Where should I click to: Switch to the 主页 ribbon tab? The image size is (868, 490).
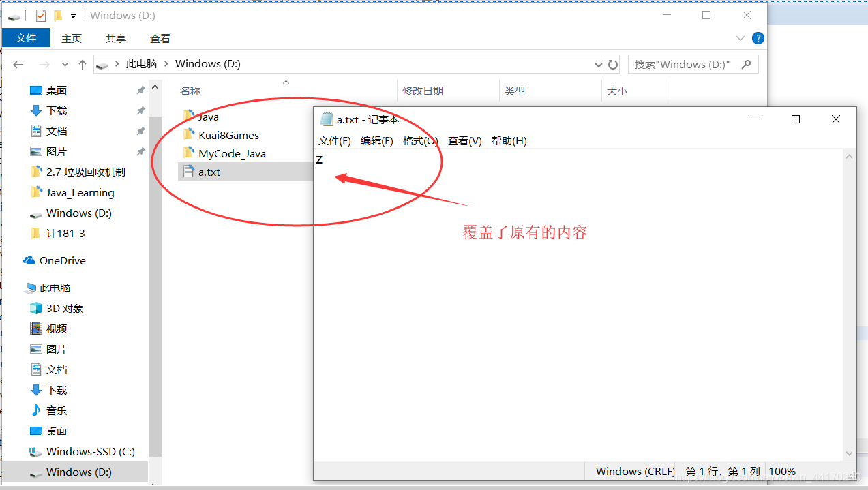72,39
